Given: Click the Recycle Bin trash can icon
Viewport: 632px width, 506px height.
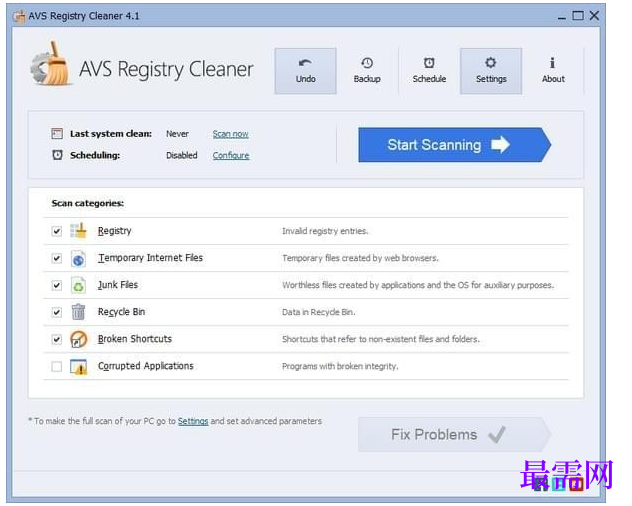Looking at the screenshot, I should pos(79,312).
